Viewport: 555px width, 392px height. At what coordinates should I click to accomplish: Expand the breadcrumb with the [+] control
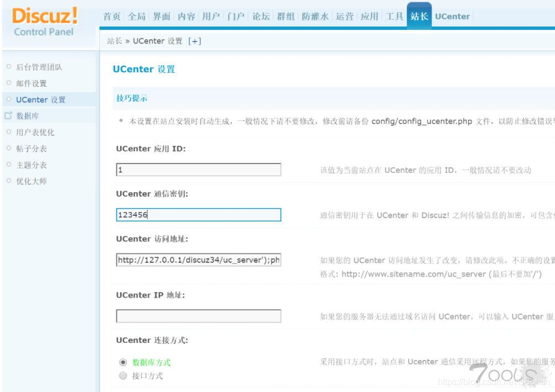193,40
